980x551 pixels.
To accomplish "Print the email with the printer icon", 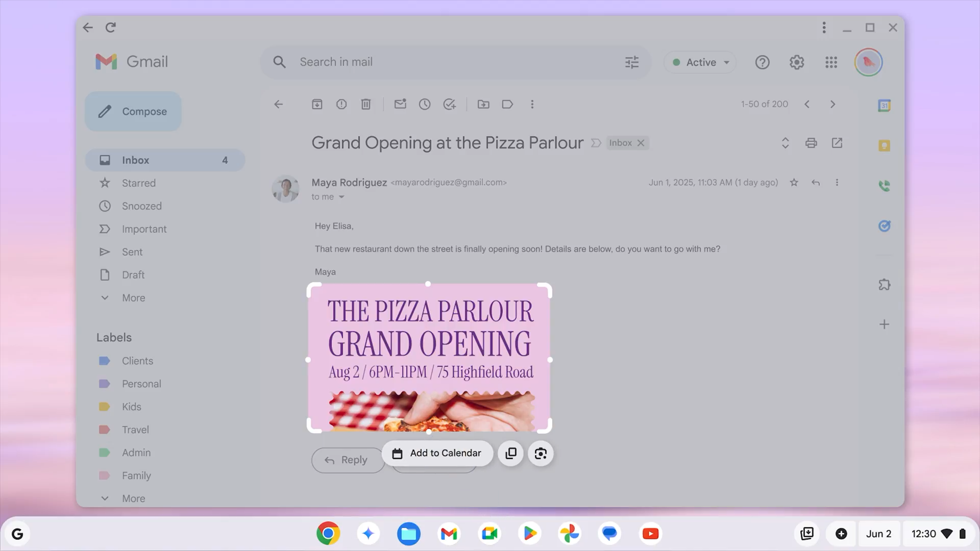I will (x=811, y=143).
